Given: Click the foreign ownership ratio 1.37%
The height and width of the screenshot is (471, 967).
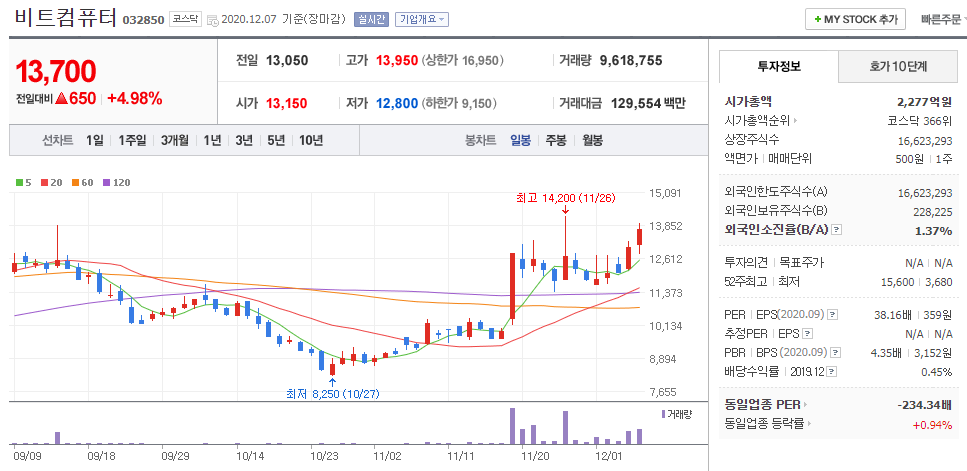Looking at the screenshot, I should coord(935,231).
